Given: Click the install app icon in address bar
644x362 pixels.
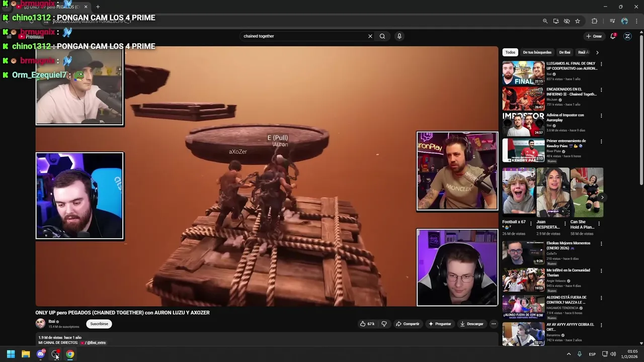Looking at the screenshot, I should (x=556, y=21).
